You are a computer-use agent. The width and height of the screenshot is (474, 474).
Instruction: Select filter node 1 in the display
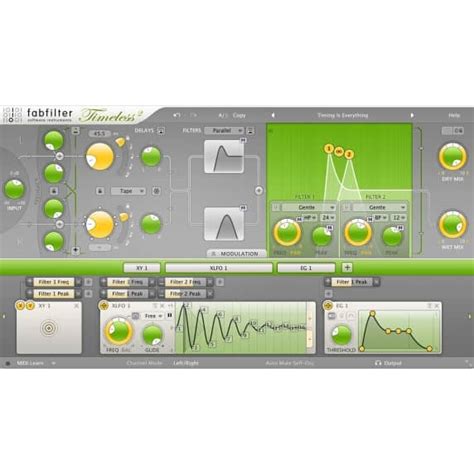(x=329, y=149)
